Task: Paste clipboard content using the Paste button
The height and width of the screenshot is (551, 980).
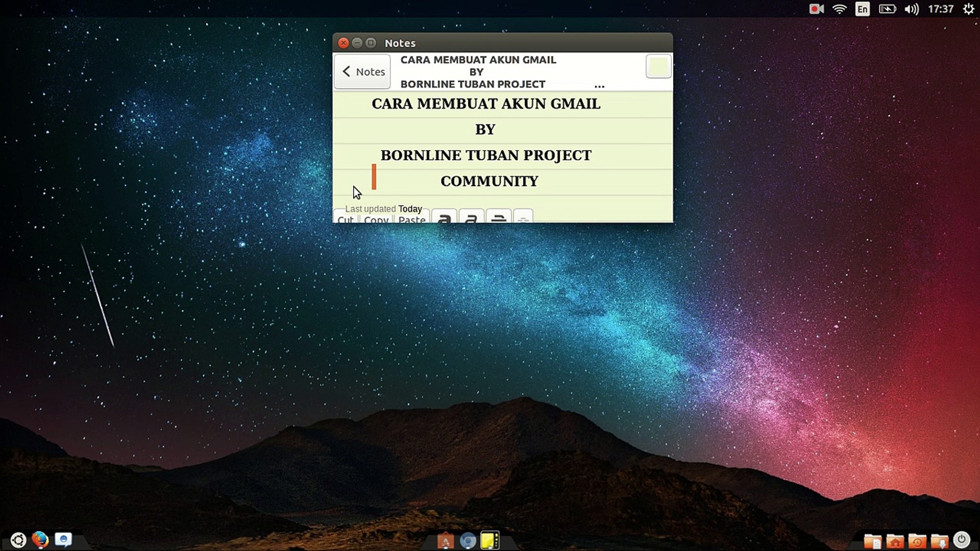Action: tap(412, 219)
